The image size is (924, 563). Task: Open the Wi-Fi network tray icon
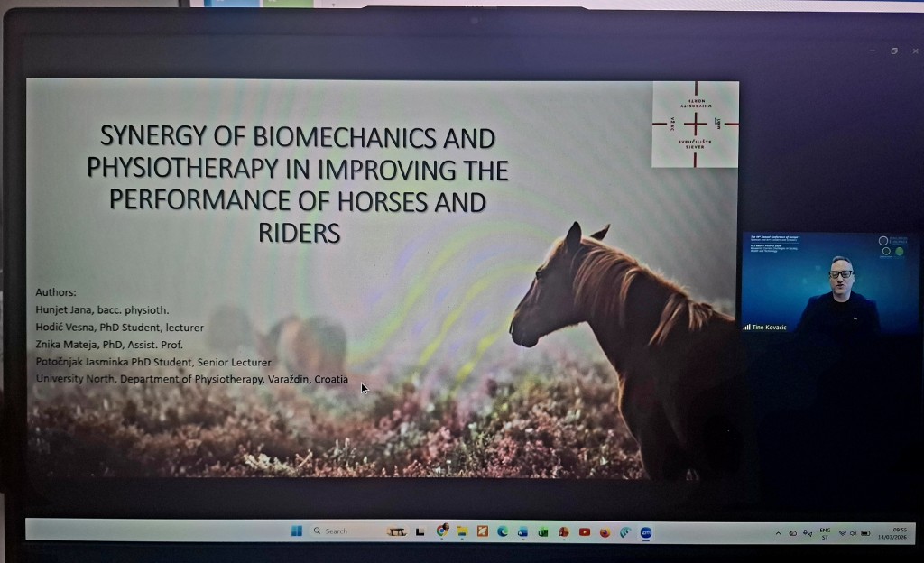coord(842,533)
